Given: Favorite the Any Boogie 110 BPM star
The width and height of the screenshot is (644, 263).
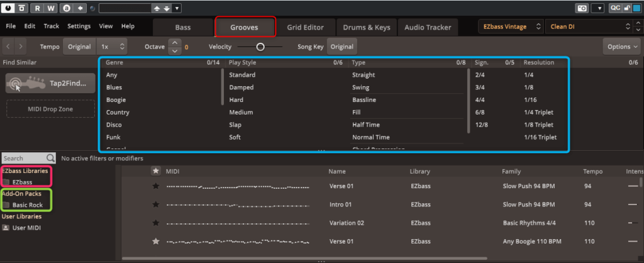Looking at the screenshot, I should pos(156,241).
